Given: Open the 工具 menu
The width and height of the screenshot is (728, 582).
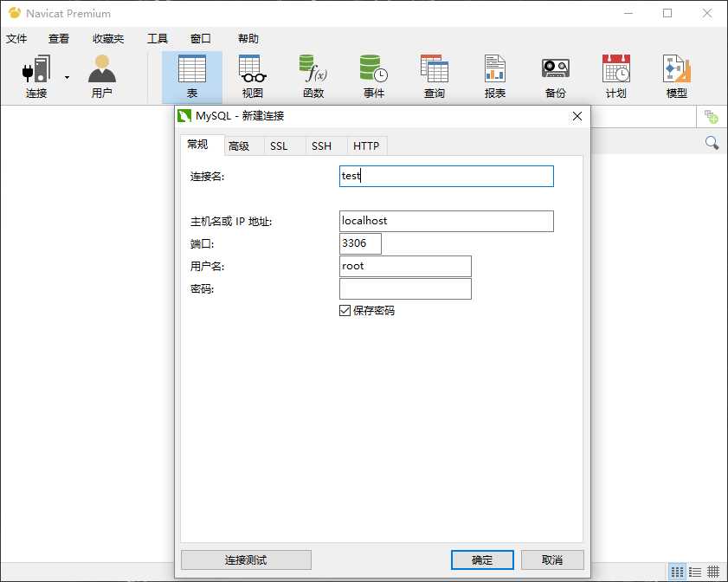Looking at the screenshot, I should click(x=158, y=39).
